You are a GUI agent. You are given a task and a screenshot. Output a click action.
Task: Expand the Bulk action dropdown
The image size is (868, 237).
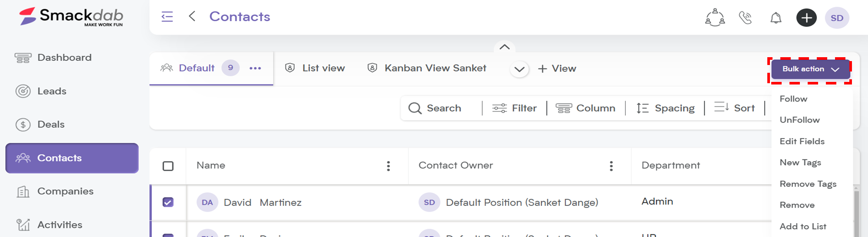point(810,69)
